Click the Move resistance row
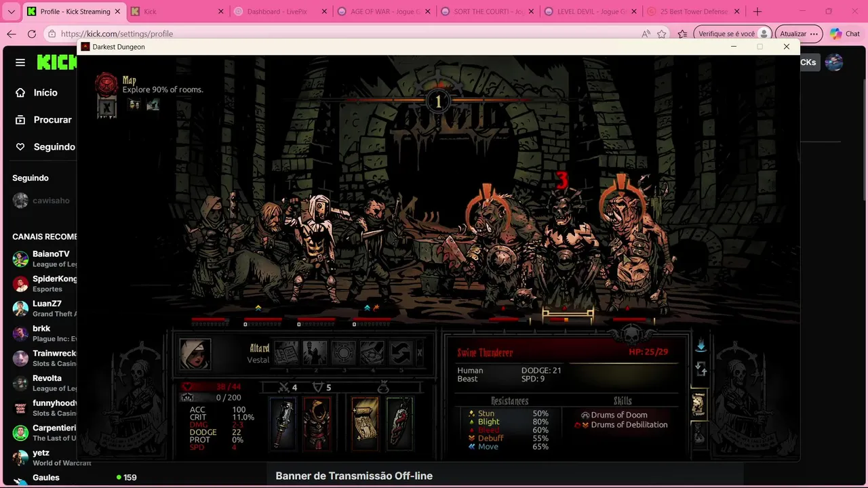 (509, 447)
